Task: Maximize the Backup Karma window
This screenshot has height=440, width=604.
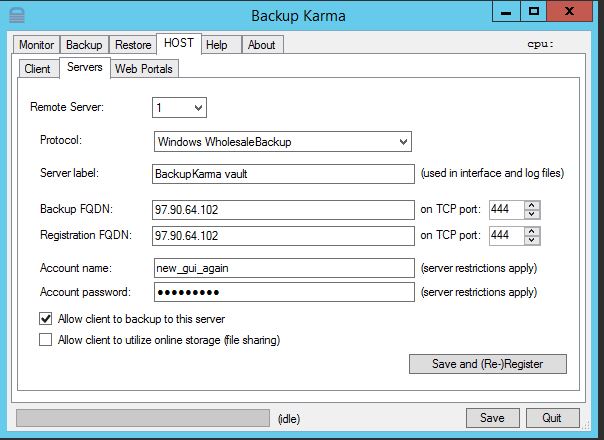Action: pos(534,11)
